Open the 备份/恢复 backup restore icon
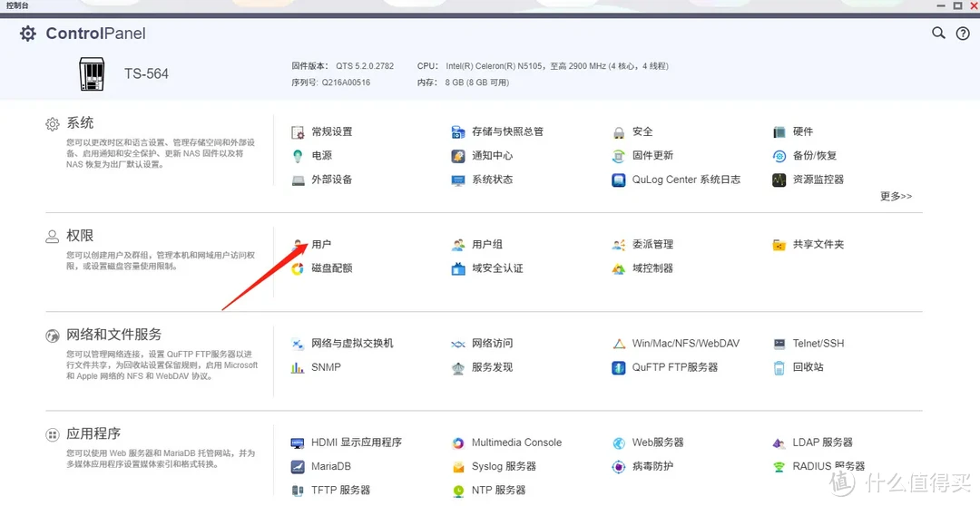The width and height of the screenshot is (980, 506). [x=779, y=156]
